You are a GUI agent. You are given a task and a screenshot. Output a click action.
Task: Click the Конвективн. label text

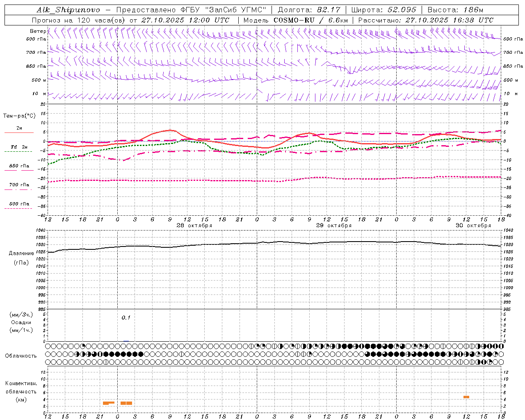(x=21, y=383)
